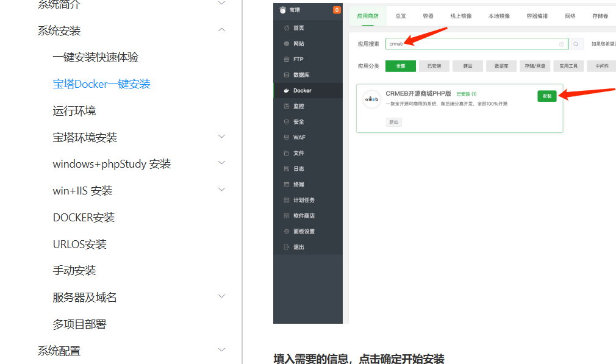Open the 应用商店 tab
The height and width of the screenshot is (364, 616).
coord(368,16)
